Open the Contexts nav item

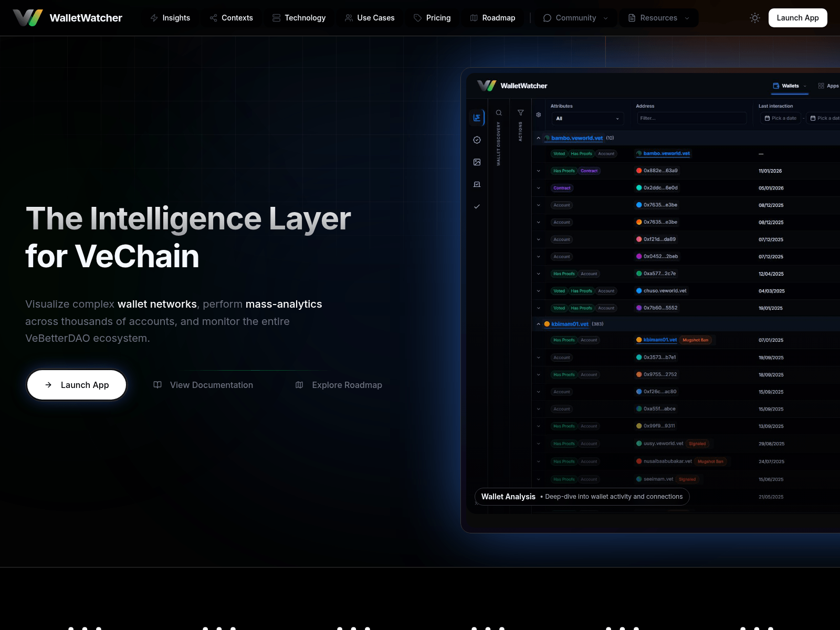(231, 18)
